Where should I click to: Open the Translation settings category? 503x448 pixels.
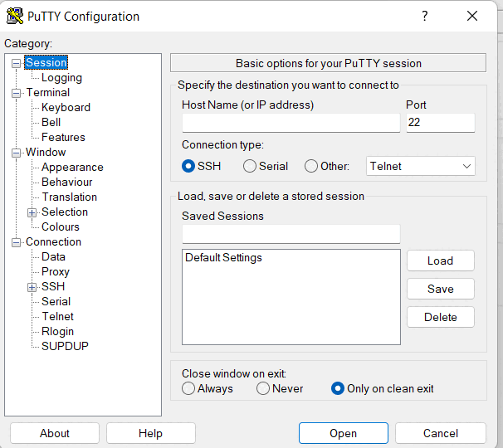(x=69, y=197)
